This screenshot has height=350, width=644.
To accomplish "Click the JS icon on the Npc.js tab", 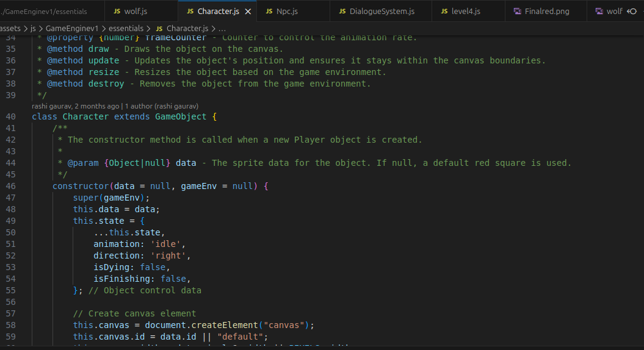I will pos(269,12).
